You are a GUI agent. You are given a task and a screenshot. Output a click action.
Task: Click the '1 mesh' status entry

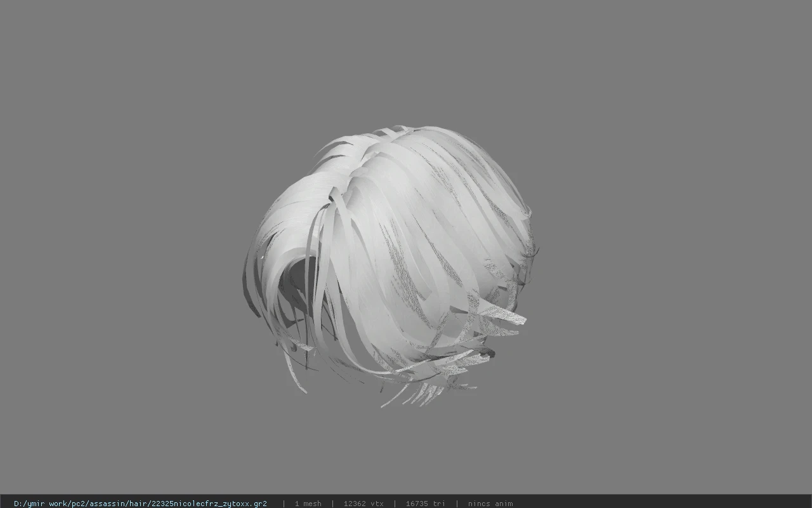pyautogui.click(x=308, y=504)
